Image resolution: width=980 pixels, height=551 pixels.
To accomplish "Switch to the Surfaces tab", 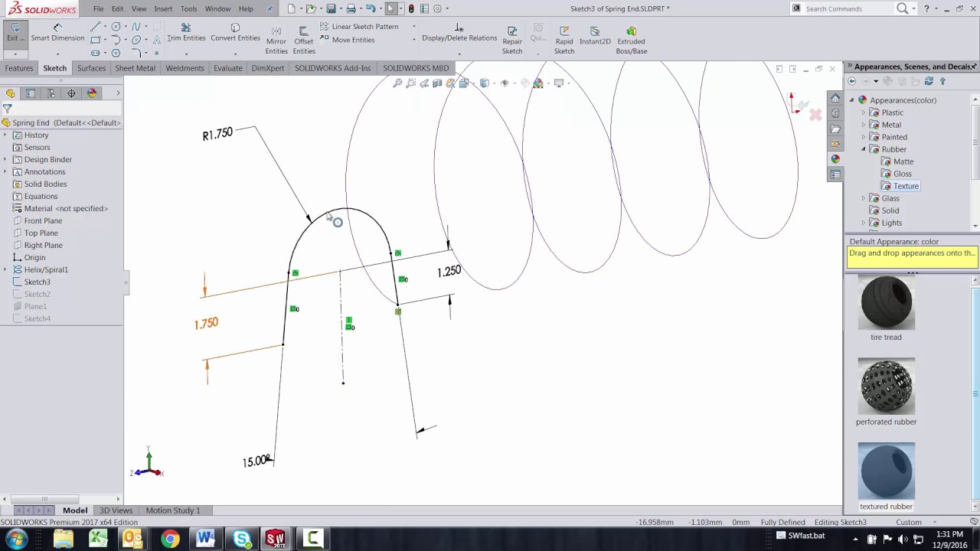I will pos(91,68).
